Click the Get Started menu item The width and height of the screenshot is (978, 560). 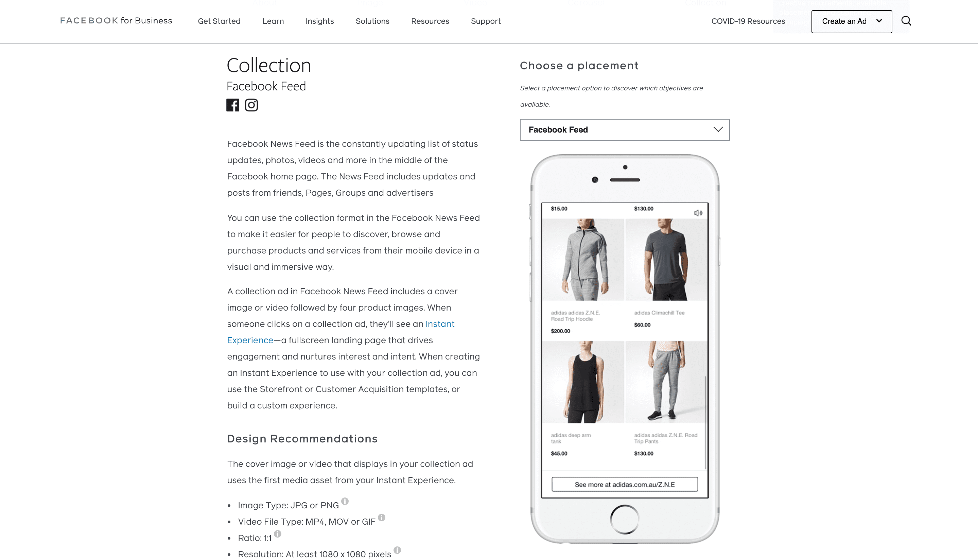tap(219, 21)
